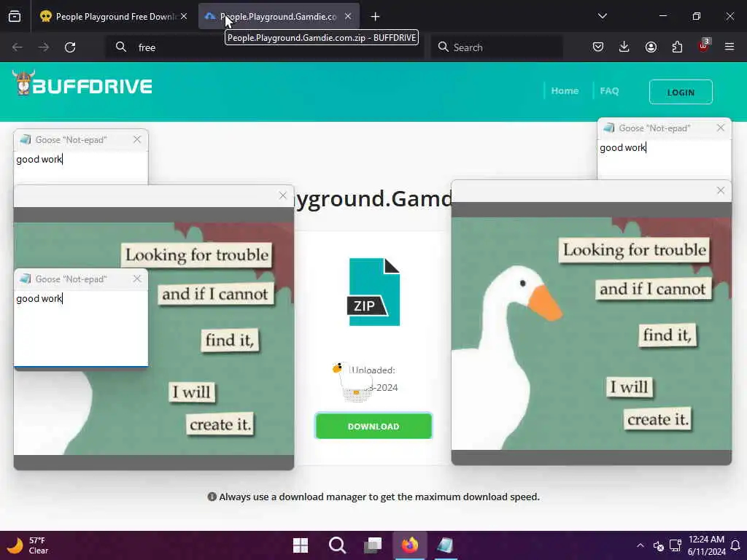Open the notifications bell icon

point(735,545)
